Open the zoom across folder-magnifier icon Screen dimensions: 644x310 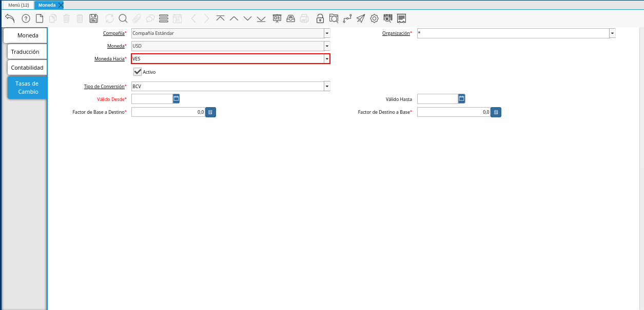pyautogui.click(x=334, y=18)
